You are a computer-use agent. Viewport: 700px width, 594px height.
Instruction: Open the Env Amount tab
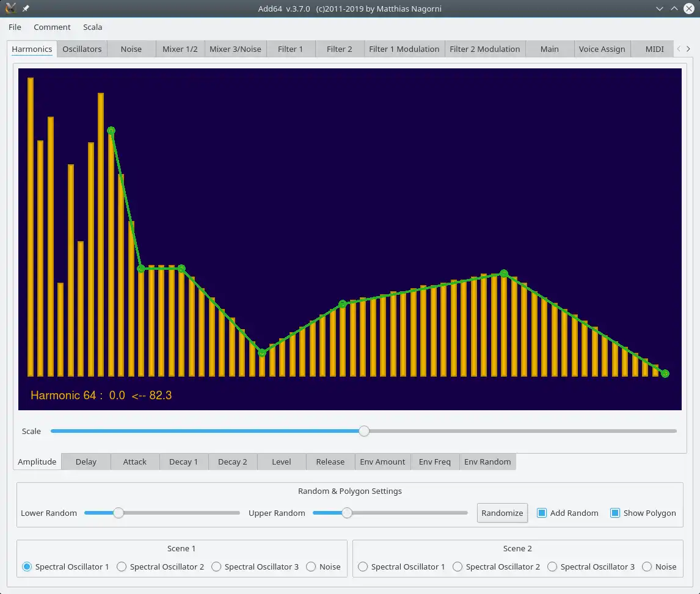pos(382,462)
